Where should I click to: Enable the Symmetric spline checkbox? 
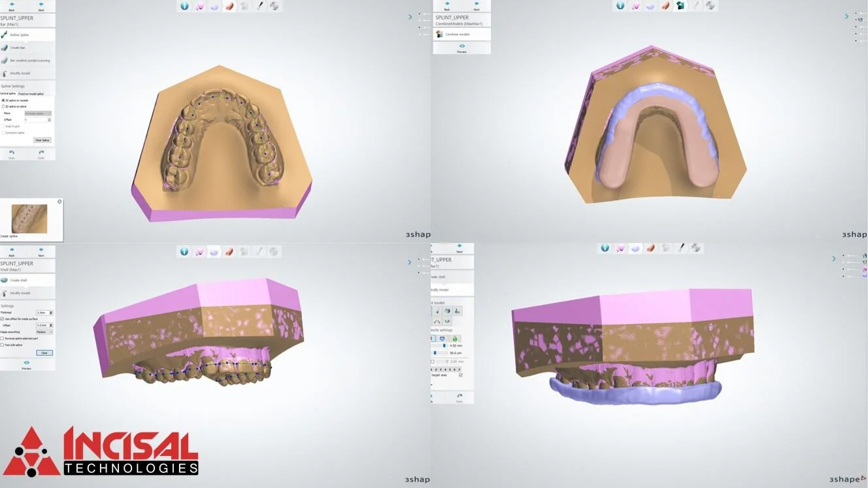pos(3,133)
